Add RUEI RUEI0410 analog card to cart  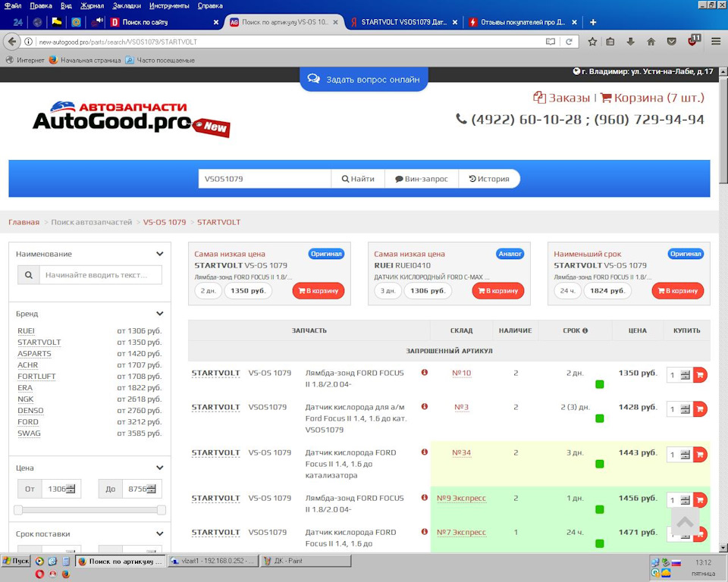click(498, 290)
